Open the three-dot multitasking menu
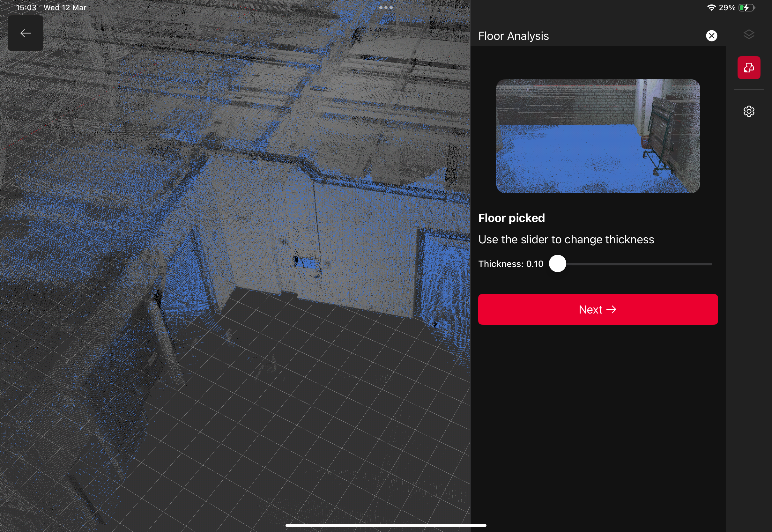This screenshot has height=532, width=772. click(x=386, y=7)
